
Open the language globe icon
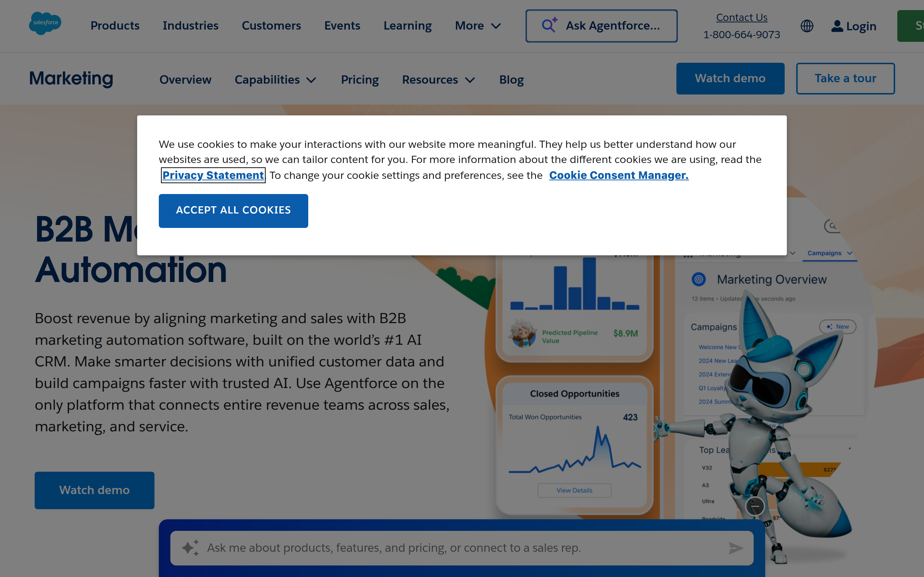[807, 26]
